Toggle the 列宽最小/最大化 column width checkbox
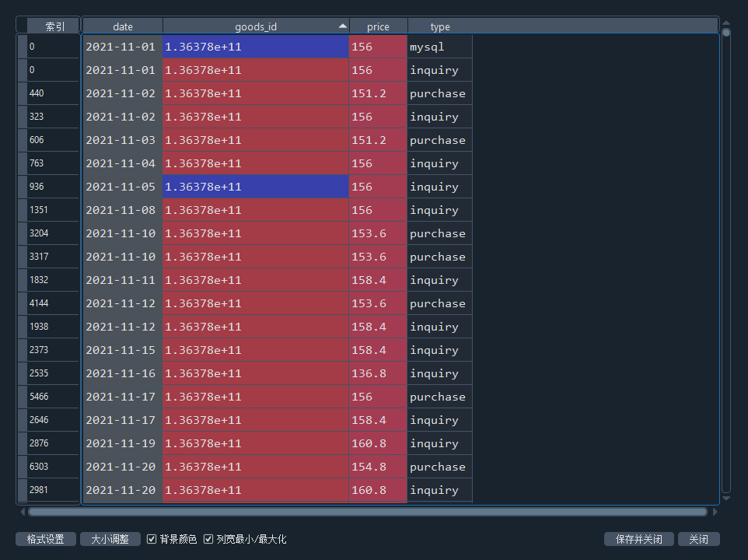The height and width of the screenshot is (560, 748). coord(208,538)
